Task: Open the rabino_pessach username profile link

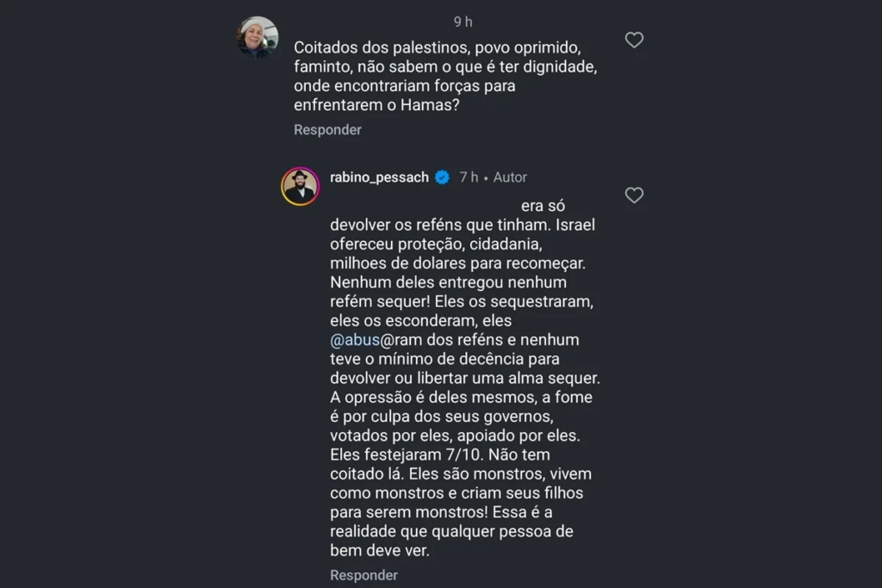Action: [x=379, y=177]
